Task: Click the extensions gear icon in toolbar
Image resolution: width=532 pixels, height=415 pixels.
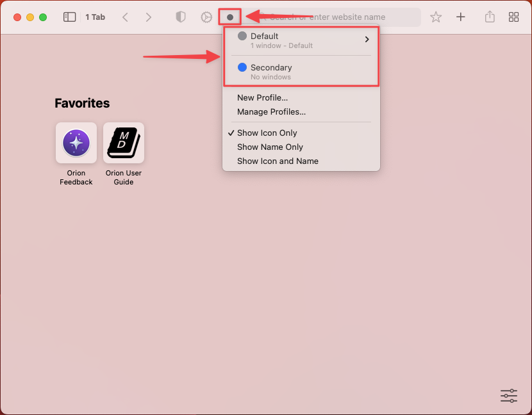Action: pos(206,17)
